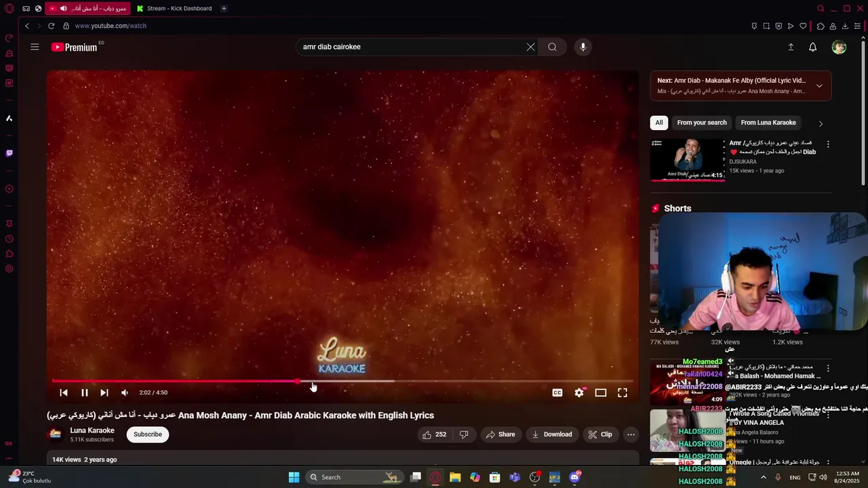Open the YouTube guide hamburger menu
Viewport: 868px width, 488px height.
point(35,47)
